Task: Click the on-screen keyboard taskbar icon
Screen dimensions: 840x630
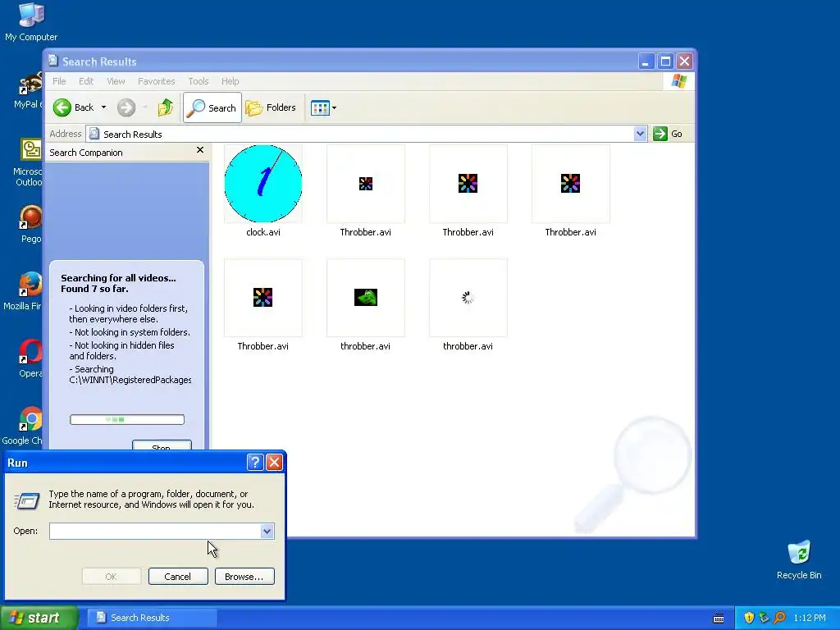Action: [x=719, y=619]
